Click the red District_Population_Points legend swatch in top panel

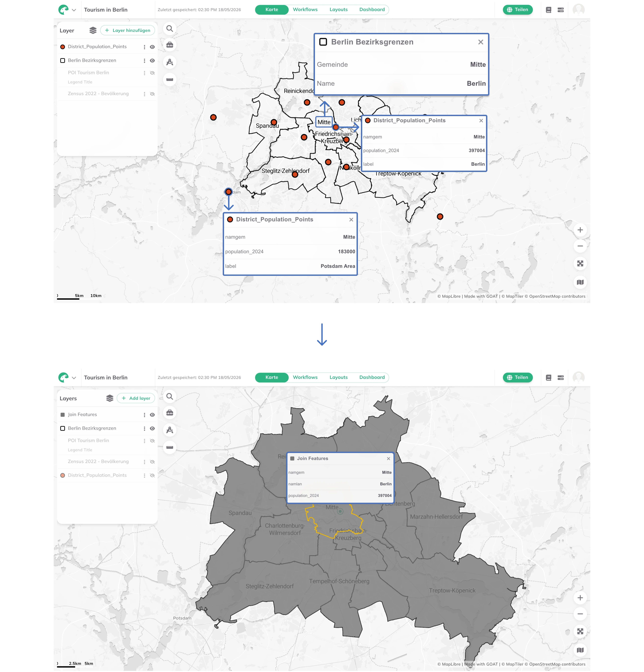tap(63, 47)
